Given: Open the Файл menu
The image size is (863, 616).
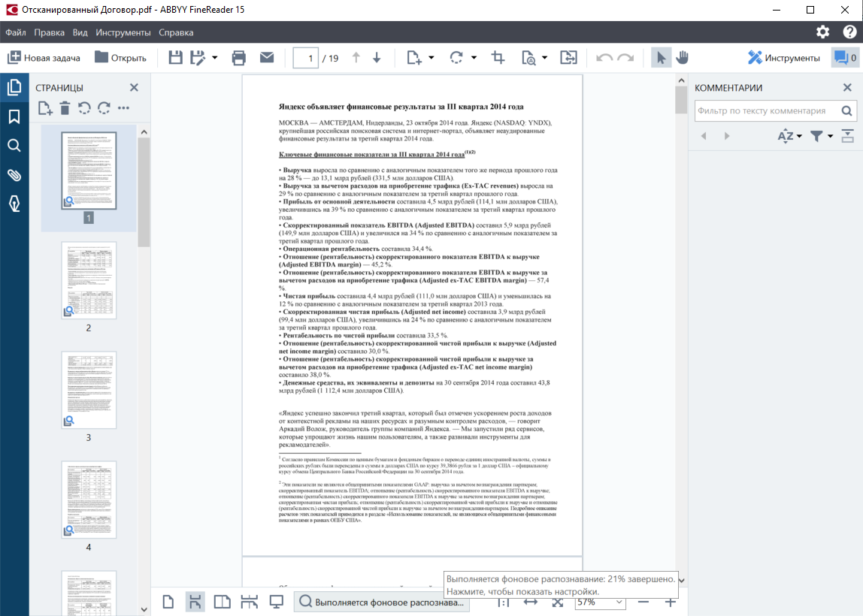Looking at the screenshot, I should (16, 32).
